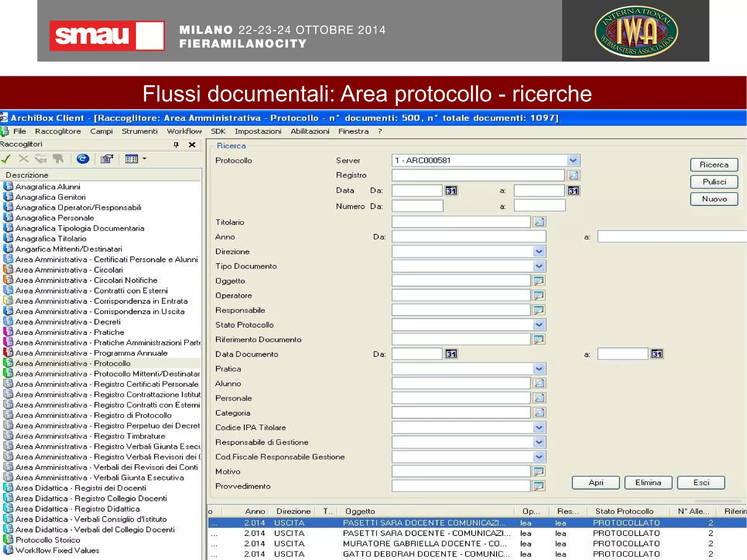Click the Descrizione column header

tap(101, 175)
